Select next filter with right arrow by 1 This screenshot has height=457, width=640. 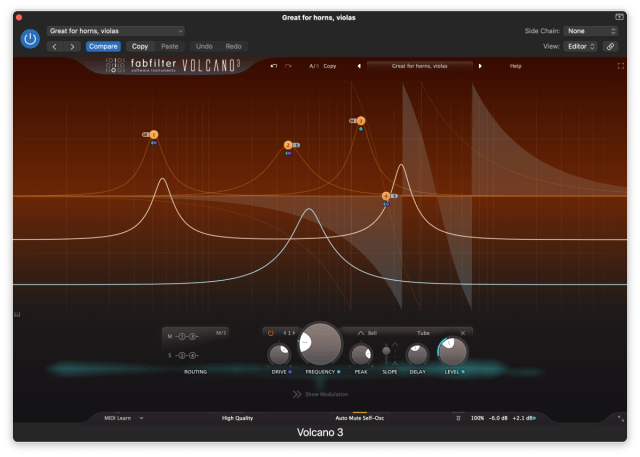(293, 333)
